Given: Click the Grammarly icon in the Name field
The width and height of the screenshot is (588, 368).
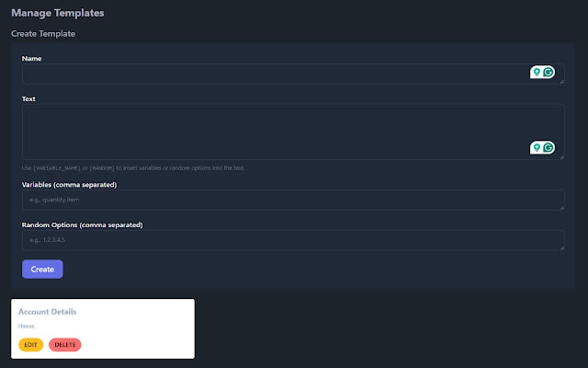Looking at the screenshot, I should pyautogui.click(x=548, y=72).
